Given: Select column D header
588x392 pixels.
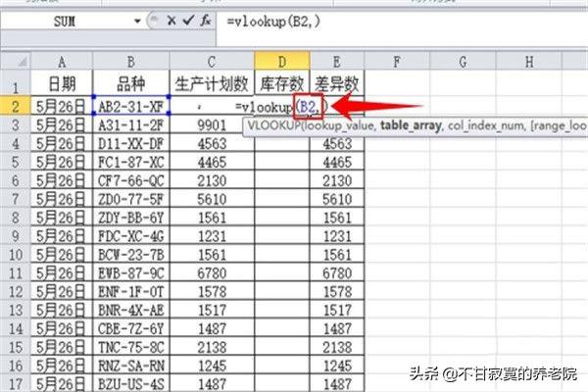Looking at the screenshot, I should tap(281, 61).
